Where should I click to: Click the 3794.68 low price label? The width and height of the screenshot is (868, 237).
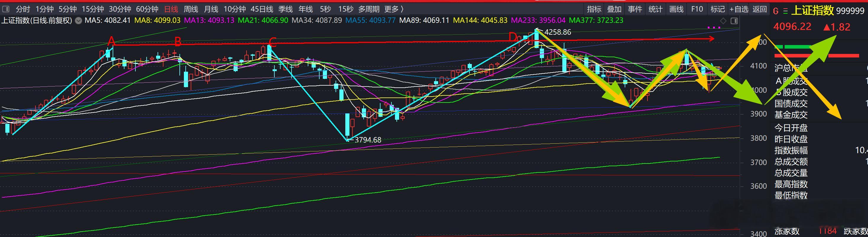[368, 140]
